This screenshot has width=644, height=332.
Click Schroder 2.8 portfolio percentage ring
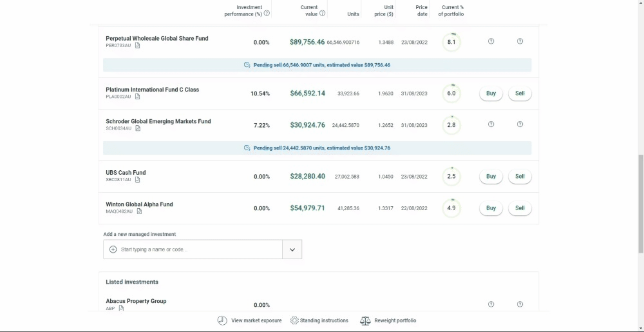point(451,125)
